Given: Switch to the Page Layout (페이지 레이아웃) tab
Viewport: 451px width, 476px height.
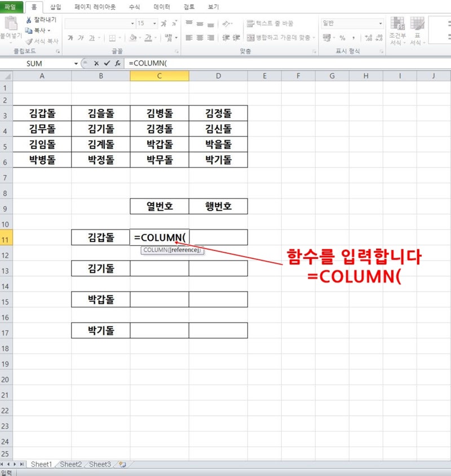Looking at the screenshot, I should (x=95, y=7).
